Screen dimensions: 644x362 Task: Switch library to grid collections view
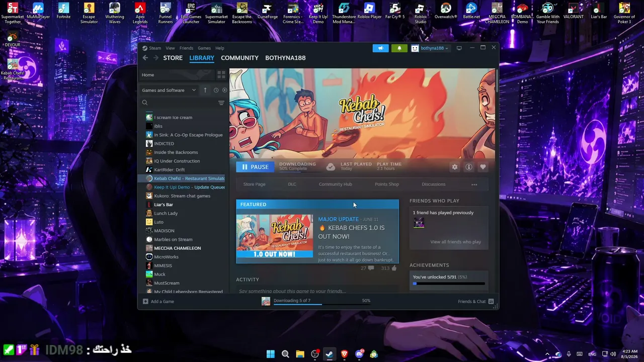pyautogui.click(x=221, y=75)
